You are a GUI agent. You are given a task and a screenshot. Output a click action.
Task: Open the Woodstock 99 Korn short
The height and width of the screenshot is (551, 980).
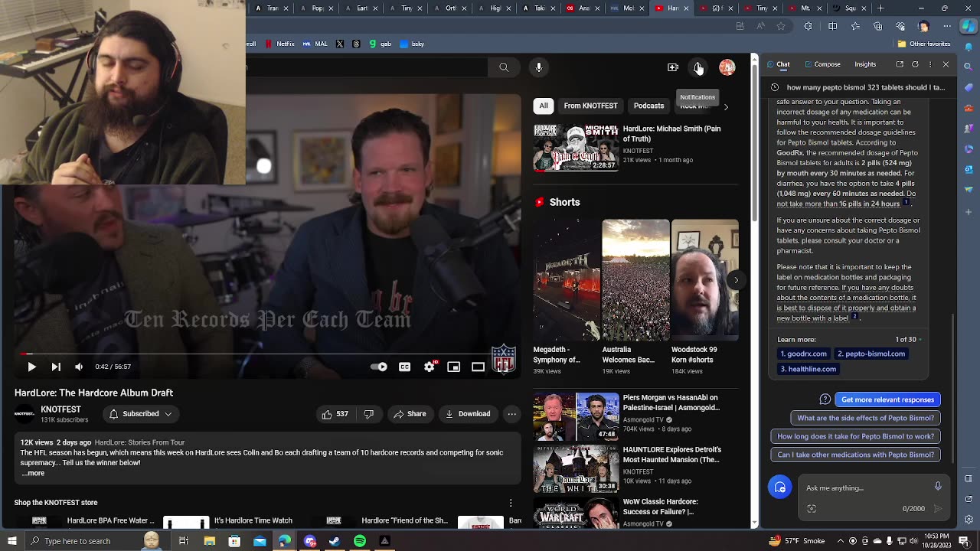(x=705, y=280)
